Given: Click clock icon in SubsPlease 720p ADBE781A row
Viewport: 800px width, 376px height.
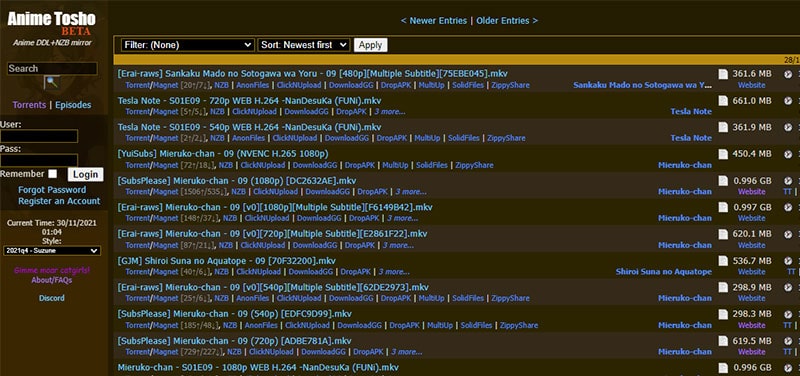Looking at the screenshot, I should [x=788, y=341].
